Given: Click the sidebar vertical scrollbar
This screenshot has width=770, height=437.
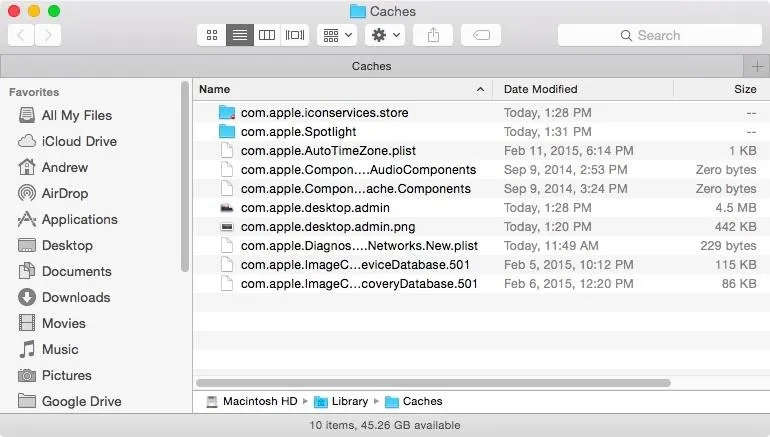Looking at the screenshot, I should [x=185, y=177].
